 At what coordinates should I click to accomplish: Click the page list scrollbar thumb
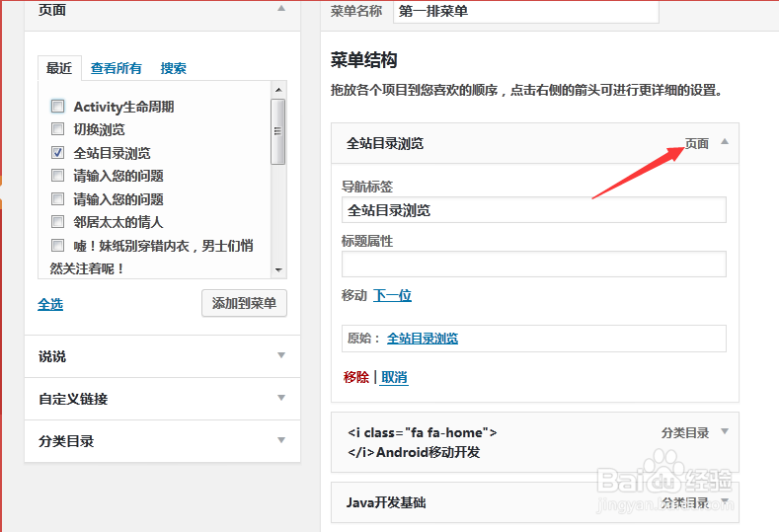click(x=278, y=131)
